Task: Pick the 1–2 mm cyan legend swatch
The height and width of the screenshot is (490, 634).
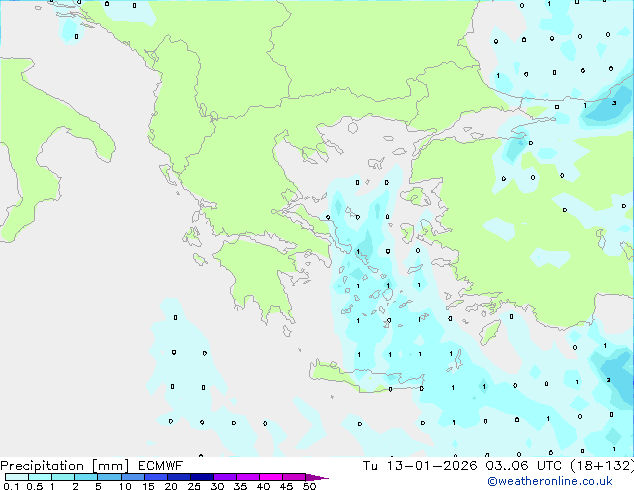Action: (63, 477)
